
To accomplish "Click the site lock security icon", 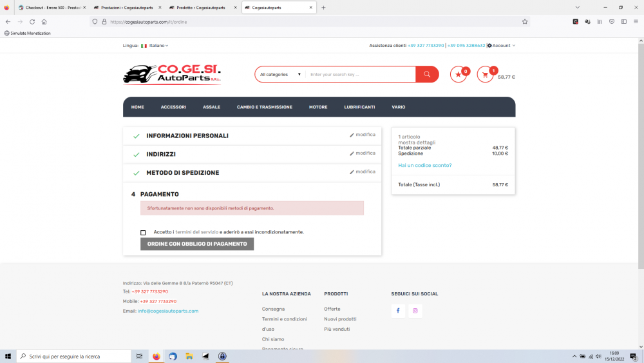I will coord(104,22).
